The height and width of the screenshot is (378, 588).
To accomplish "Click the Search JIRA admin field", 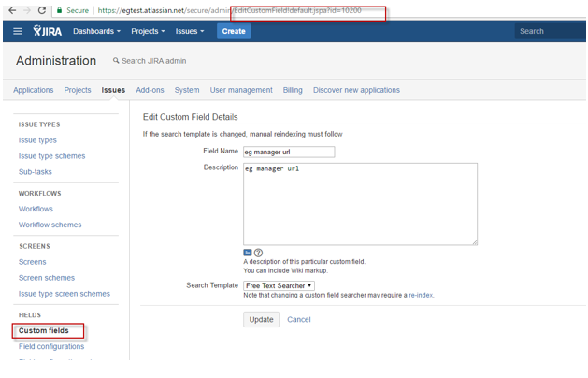I will [153, 61].
